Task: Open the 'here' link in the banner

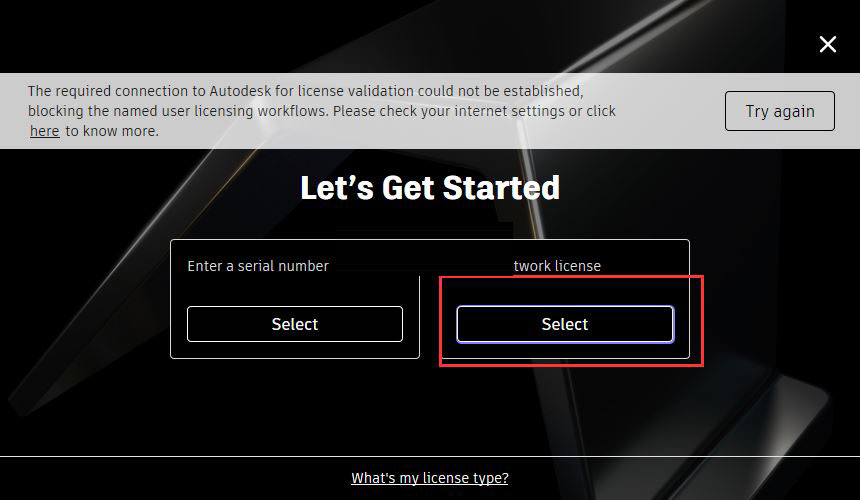Action: click(x=44, y=131)
